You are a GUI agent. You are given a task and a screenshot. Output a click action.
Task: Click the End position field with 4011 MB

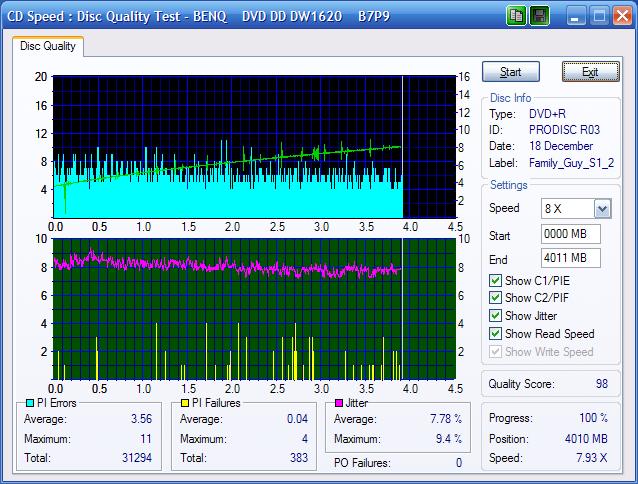pyautogui.click(x=570, y=258)
